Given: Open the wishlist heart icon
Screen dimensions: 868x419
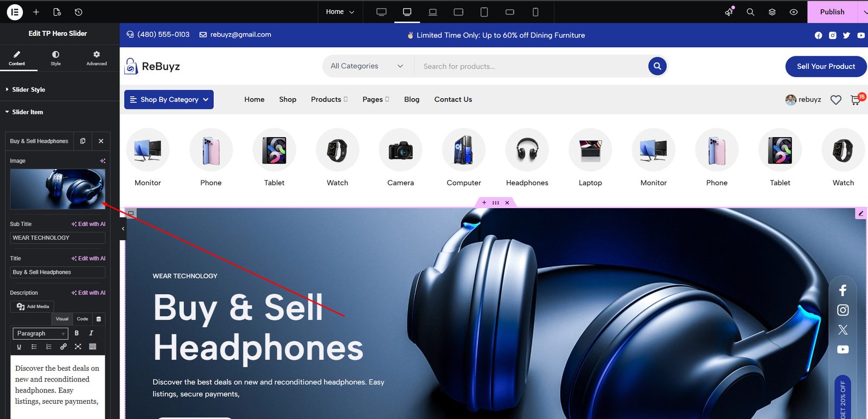Looking at the screenshot, I should click(x=836, y=100).
